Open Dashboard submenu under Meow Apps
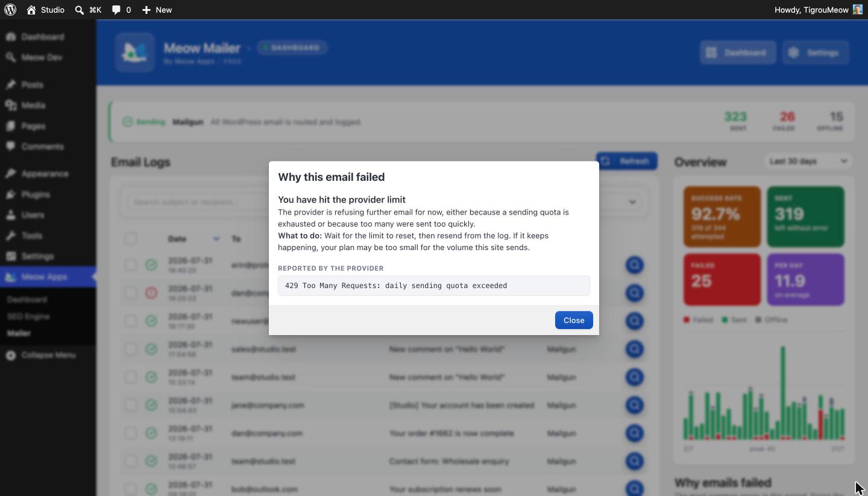 (27, 300)
